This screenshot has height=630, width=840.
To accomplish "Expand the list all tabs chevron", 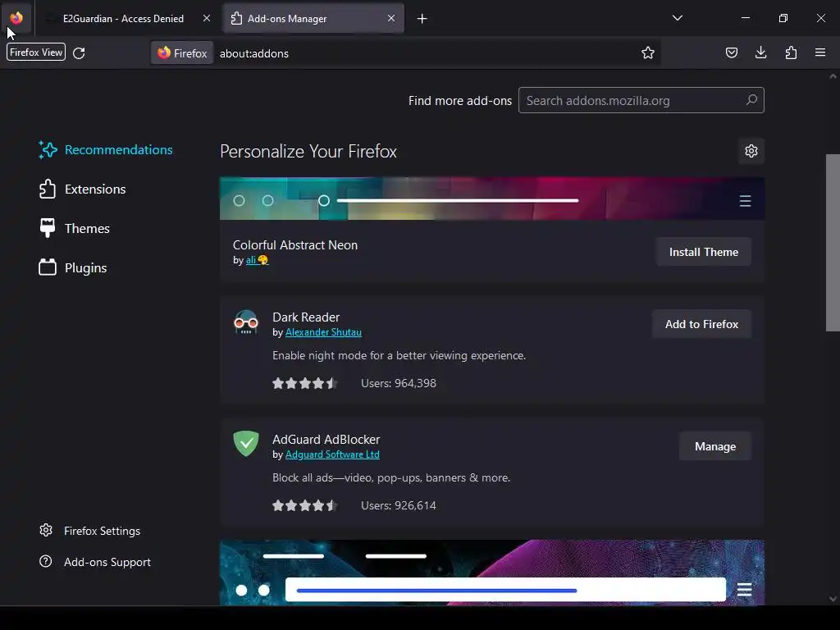I will click(x=677, y=18).
